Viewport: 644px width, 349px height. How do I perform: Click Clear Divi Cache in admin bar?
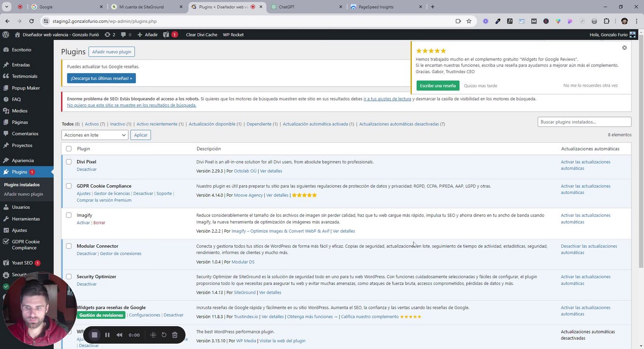[202, 35]
